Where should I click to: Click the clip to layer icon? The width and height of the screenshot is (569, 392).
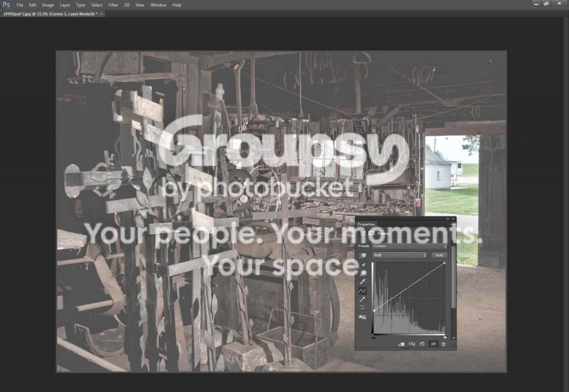pyautogui.click(x=401, y=344)
